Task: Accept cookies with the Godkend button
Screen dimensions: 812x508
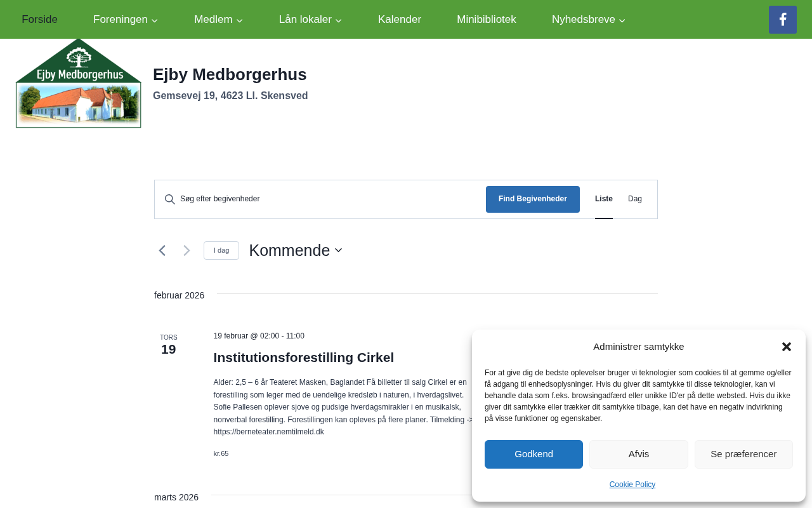Action: tap(534, 454)
